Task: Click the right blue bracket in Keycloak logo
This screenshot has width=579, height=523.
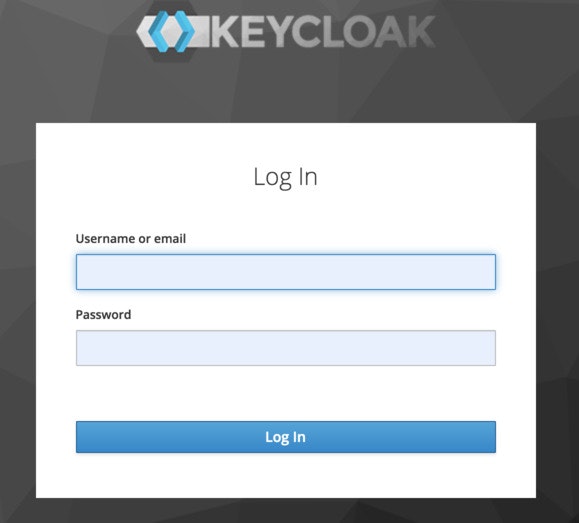Action: pyautogui.click(x=184, y=31)
